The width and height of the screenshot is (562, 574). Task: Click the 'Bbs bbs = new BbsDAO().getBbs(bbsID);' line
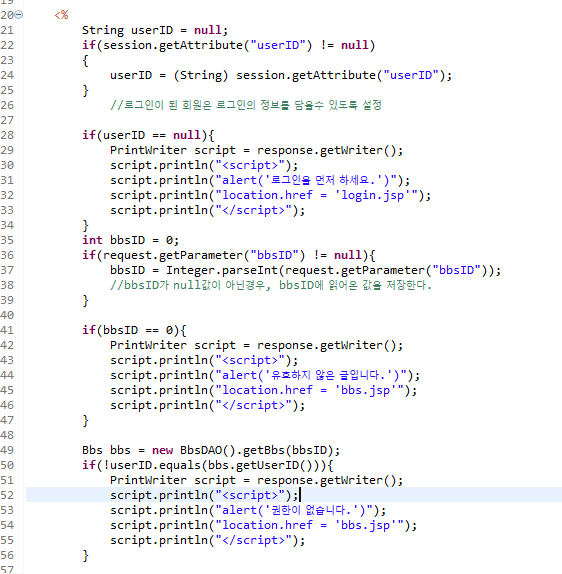(x=211, y=450)
